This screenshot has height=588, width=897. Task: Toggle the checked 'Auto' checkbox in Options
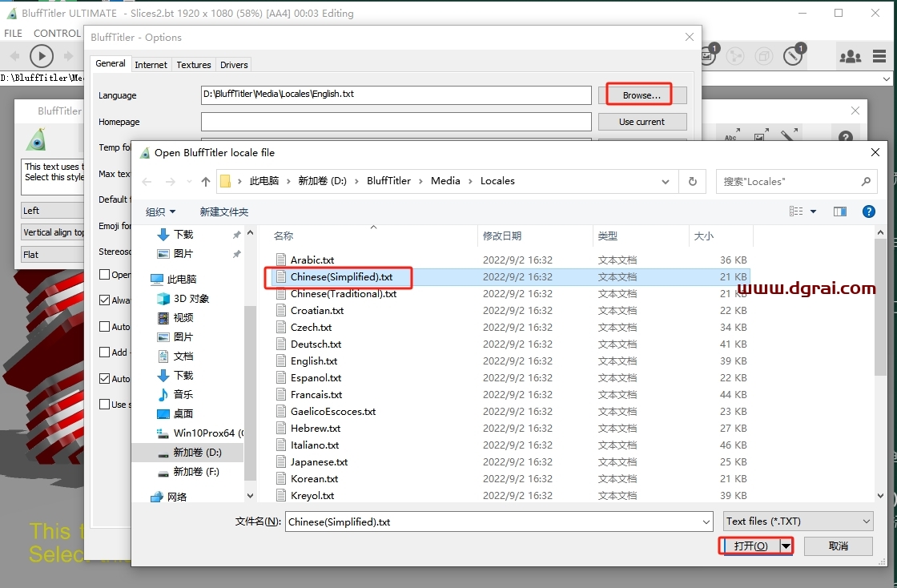[105, 378]
